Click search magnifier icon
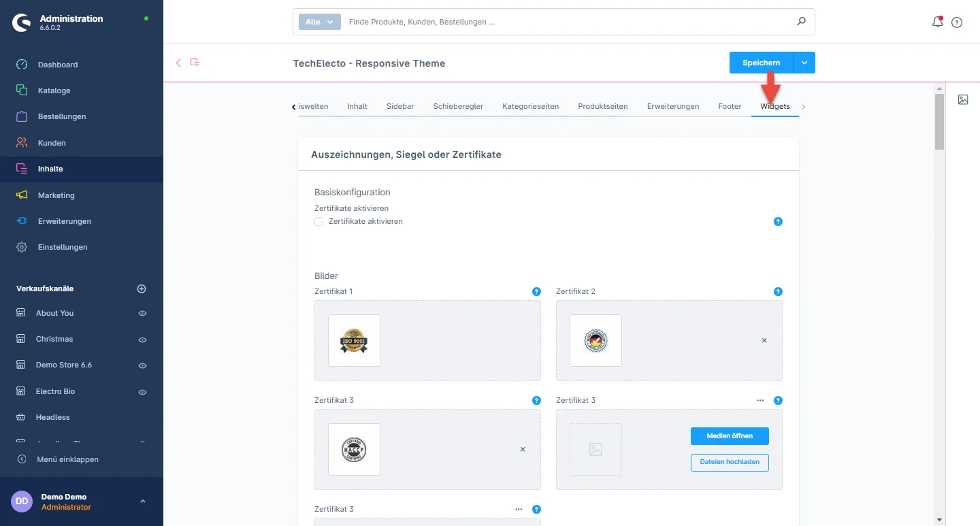The width and height of the screenshot is (980, 526). pyautogui.click(x=801, y=22)
